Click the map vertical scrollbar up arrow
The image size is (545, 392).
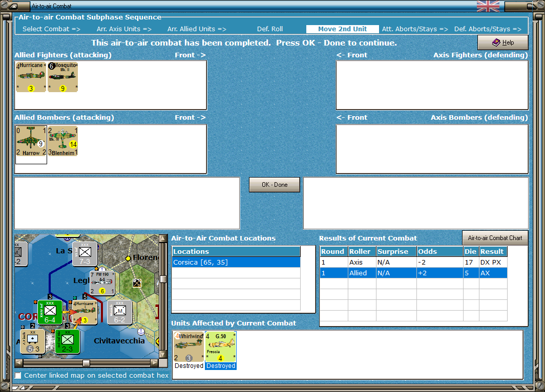[x=163, y=238]
